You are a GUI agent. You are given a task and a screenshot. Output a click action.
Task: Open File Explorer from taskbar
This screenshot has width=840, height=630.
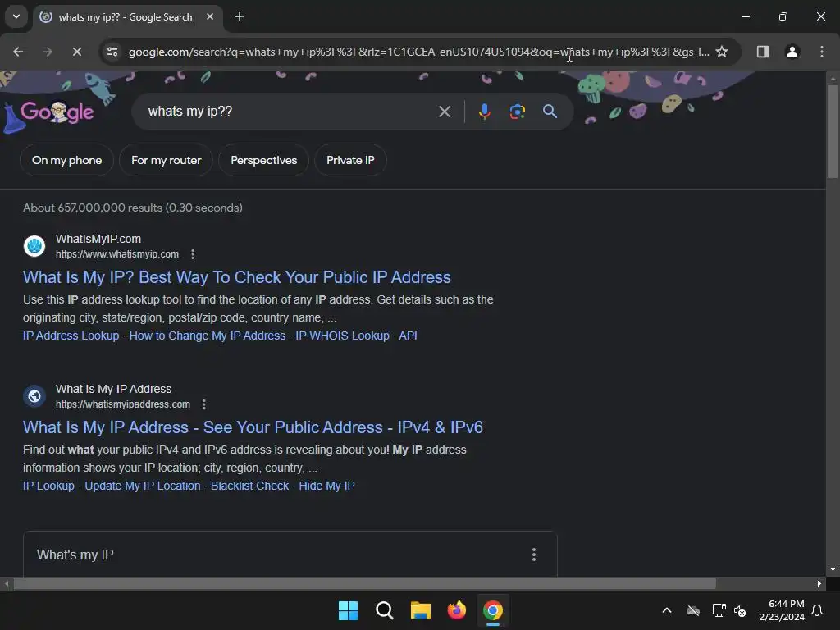421,610
